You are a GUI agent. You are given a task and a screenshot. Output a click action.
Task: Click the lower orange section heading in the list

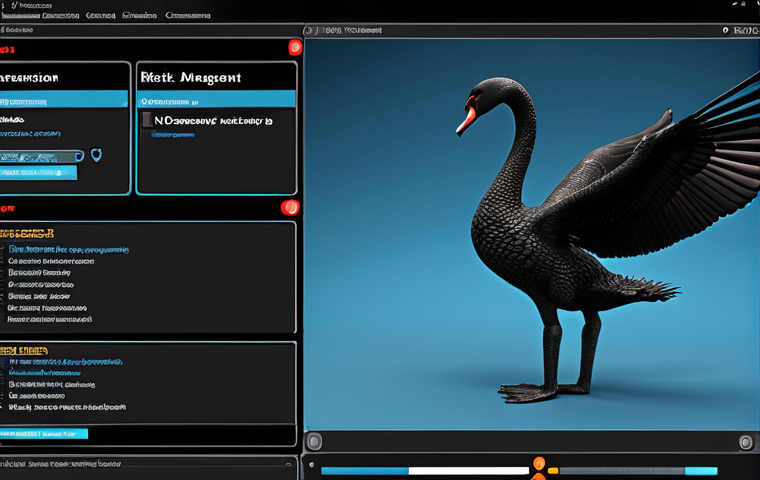click(24, 350)
